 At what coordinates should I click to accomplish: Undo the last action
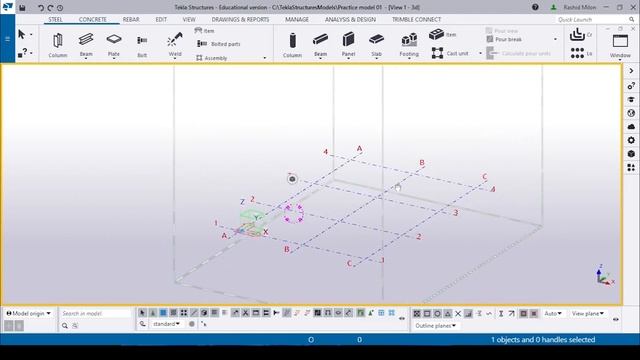click(x=40, y=8)
